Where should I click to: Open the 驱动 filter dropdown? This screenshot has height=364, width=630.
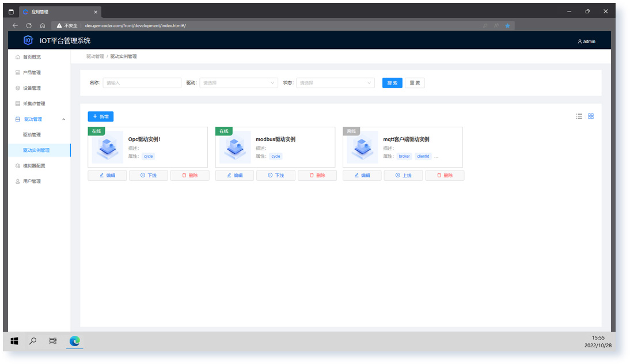239,83
